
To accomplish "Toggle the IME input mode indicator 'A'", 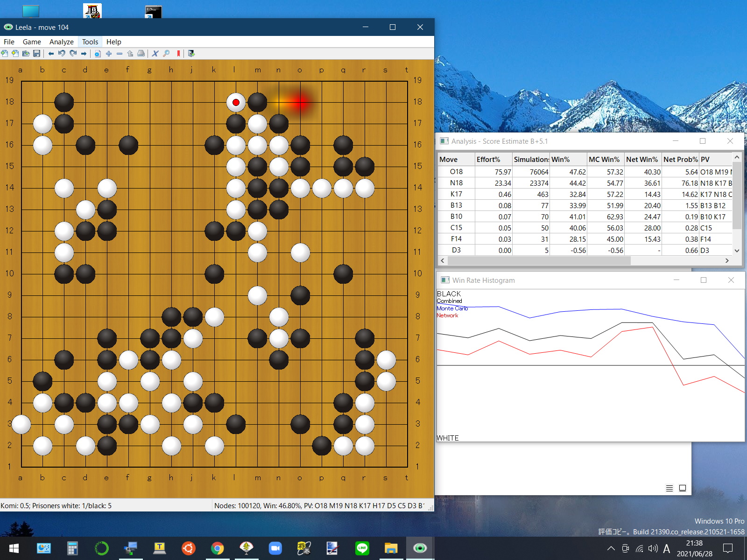I will (x=666, y=549).
